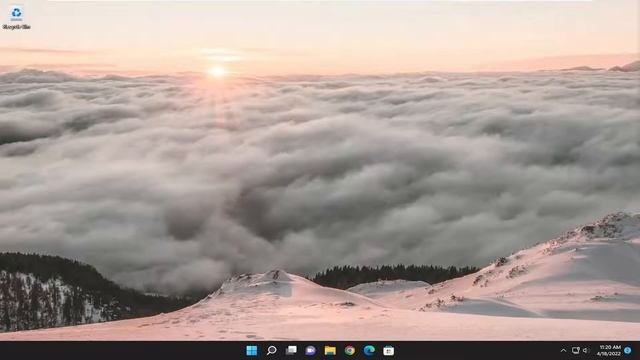The height and width of the screenshot is (360, 640).
Task: Open the network status tray icon
Action: coord(576,350)
